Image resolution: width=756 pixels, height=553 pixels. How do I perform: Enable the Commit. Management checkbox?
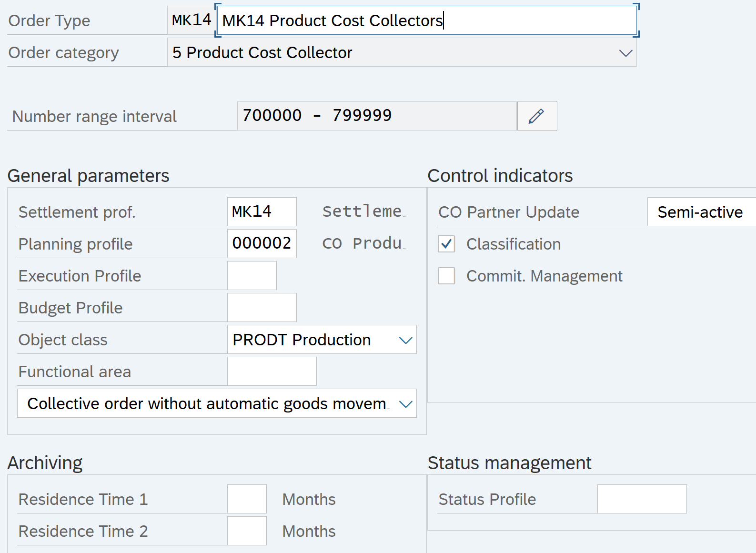(x=446, y=276)
